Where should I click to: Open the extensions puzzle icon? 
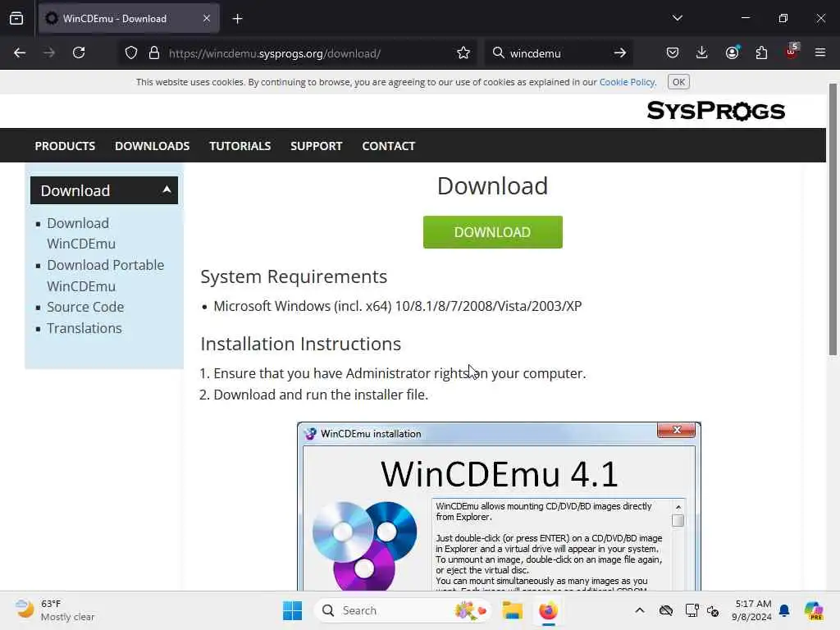[x=761, y=53]
